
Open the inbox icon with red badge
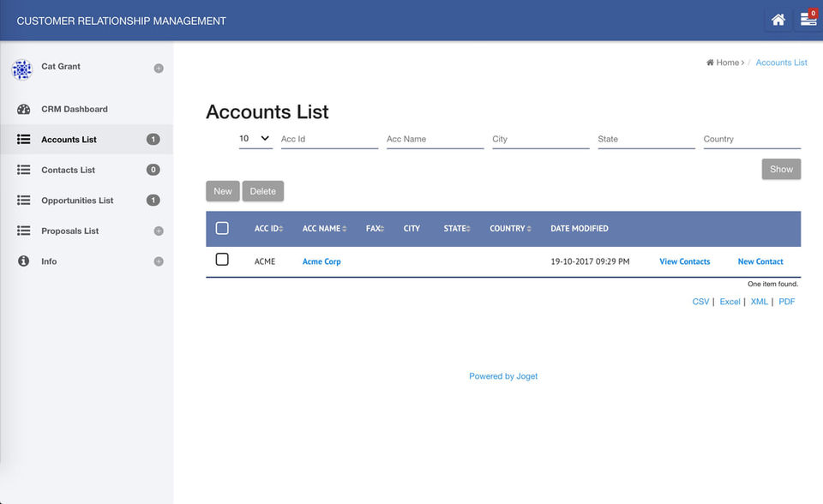[x=808, y=19]
